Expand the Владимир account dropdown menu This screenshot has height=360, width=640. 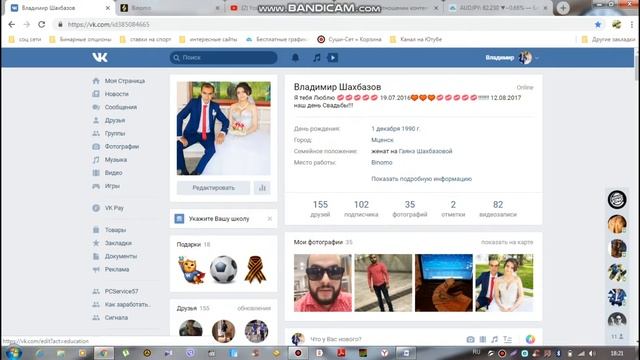(512, 58)
